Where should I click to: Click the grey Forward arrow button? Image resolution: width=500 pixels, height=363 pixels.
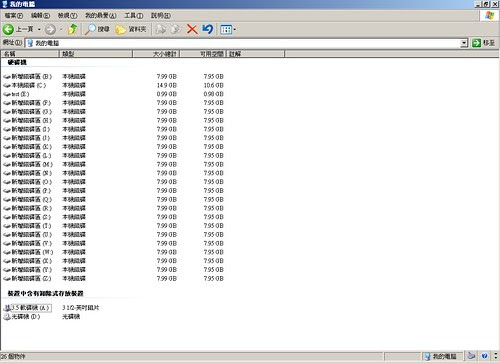click(x=50, y=29)
